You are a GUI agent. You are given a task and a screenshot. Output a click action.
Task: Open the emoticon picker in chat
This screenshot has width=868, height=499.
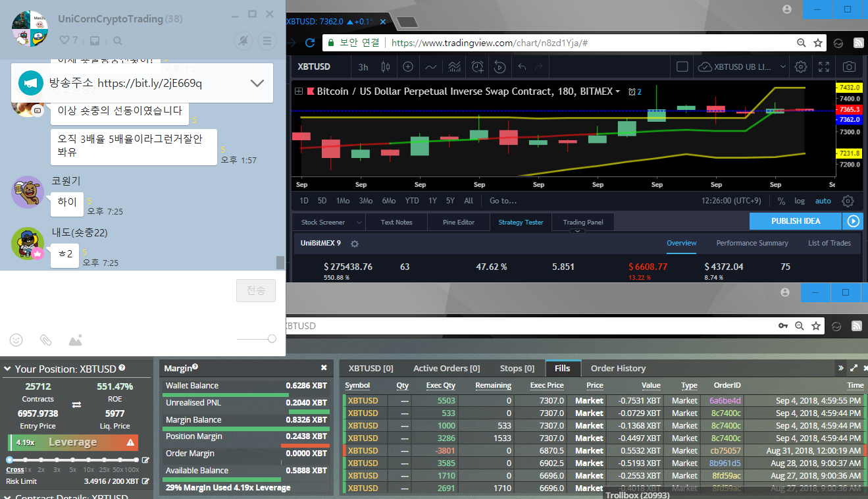click(16, 340)
